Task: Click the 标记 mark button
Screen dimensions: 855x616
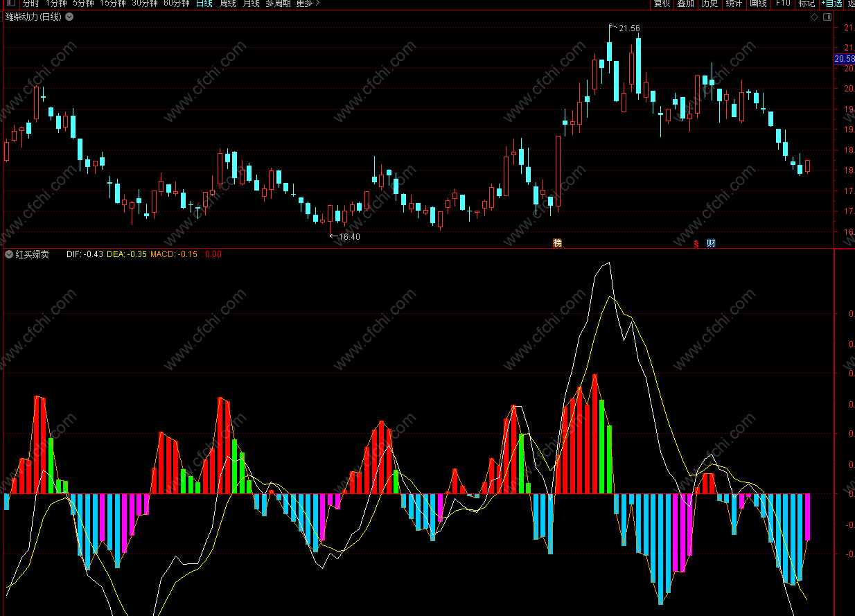Action: [806, 3]
